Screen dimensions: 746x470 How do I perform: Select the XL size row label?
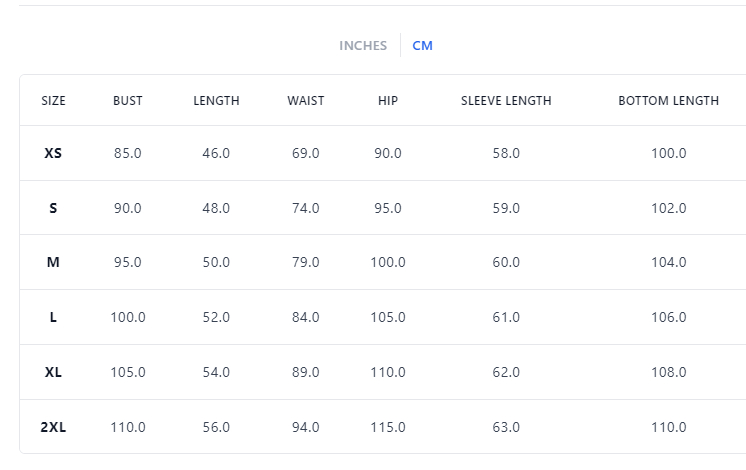[x=53, y=372]
